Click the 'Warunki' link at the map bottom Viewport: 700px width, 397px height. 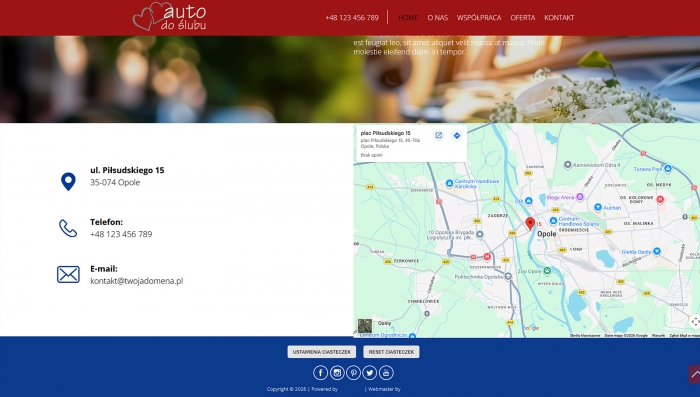pyautogui.click(x=658, y=335)
